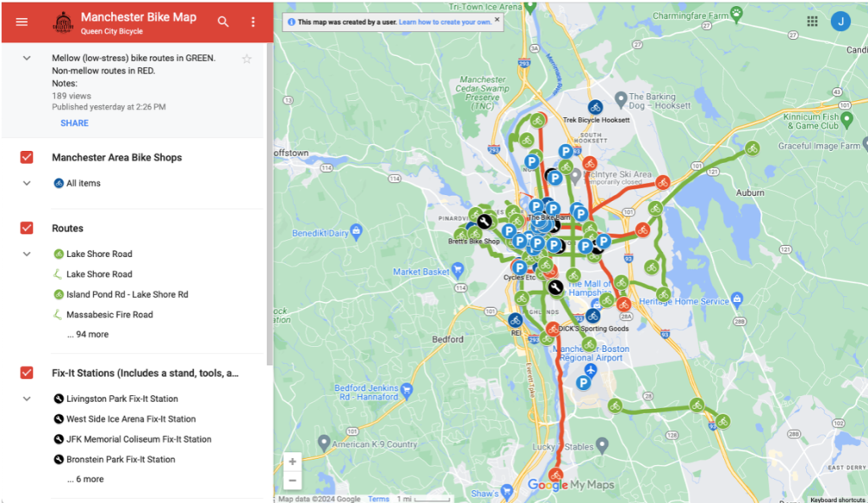Show the '... 94 more' routes
Screen dimensions: 868x503
click(87, 334)
